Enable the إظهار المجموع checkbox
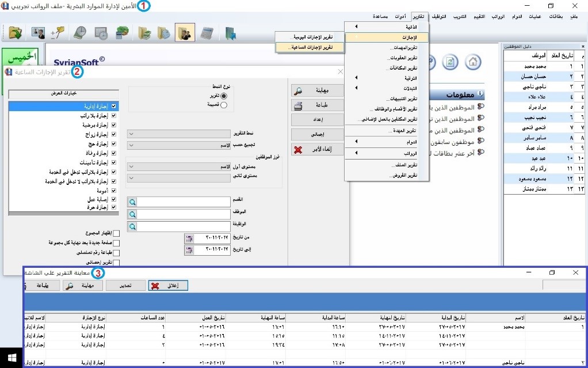This screenshot has width=588, height=368. [117, 234]
